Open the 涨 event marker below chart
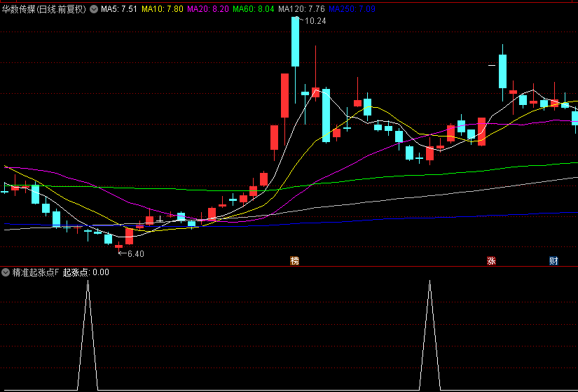The height and width of the screenshot is (392, 578). click(x=491, y=261)
